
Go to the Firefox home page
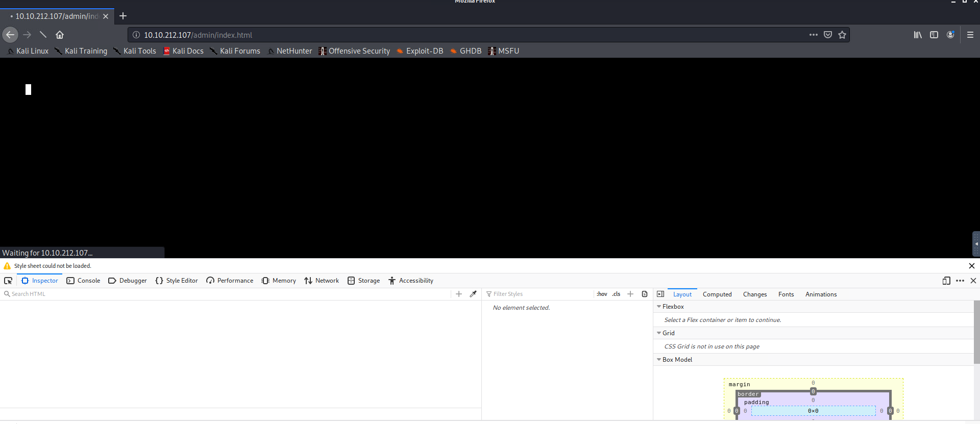(x=60, y=35)
